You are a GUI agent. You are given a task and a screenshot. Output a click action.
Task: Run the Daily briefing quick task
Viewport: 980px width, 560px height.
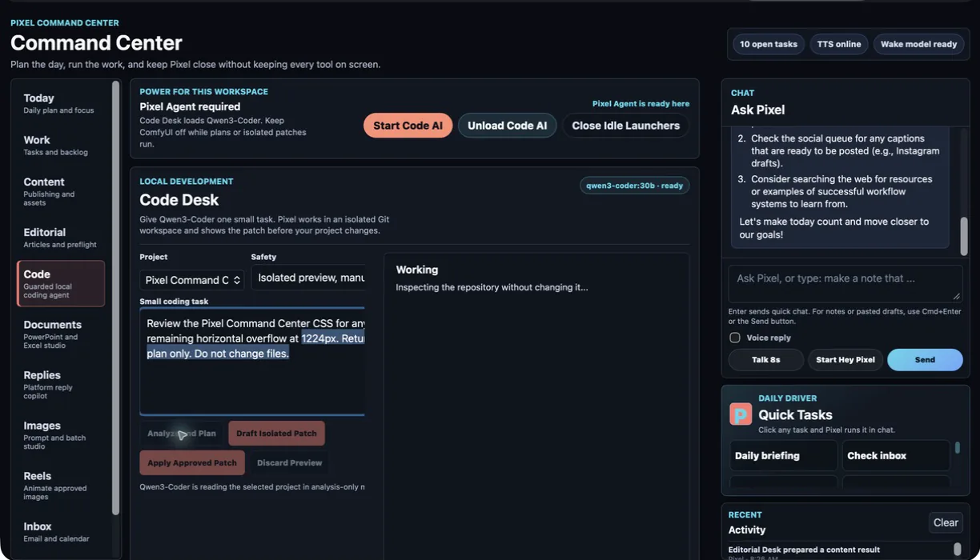click(784, 455)
